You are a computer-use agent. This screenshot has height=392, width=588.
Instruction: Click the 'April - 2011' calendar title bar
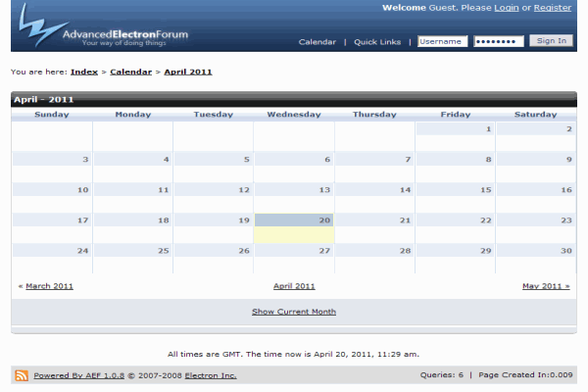(294, 99)
